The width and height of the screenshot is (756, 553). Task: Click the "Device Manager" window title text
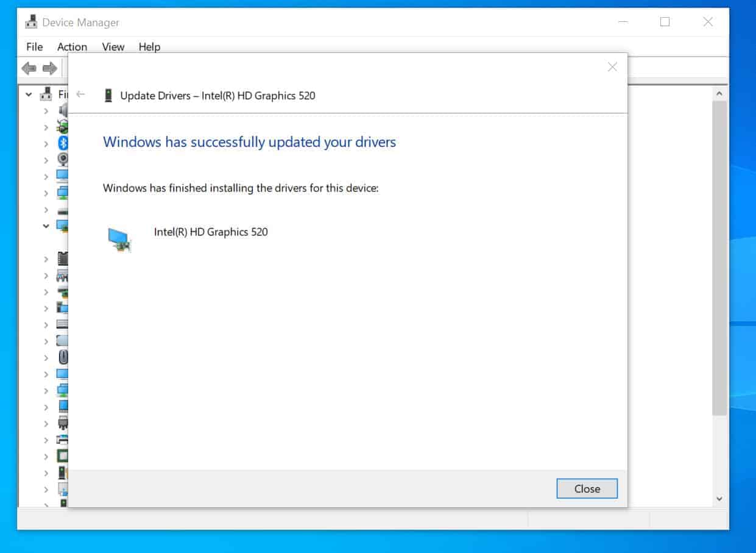click(x=80, y=23)
